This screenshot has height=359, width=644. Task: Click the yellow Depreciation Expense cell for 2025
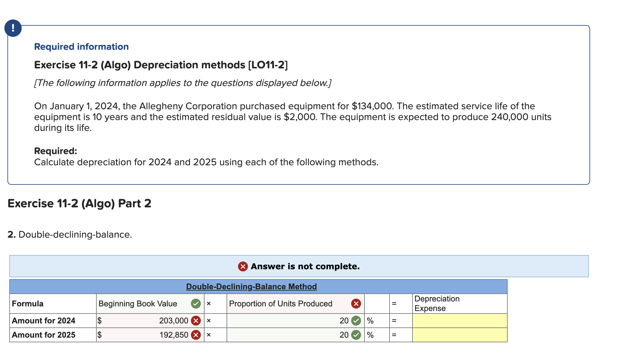pyautogui.click(x=460, y=335)
